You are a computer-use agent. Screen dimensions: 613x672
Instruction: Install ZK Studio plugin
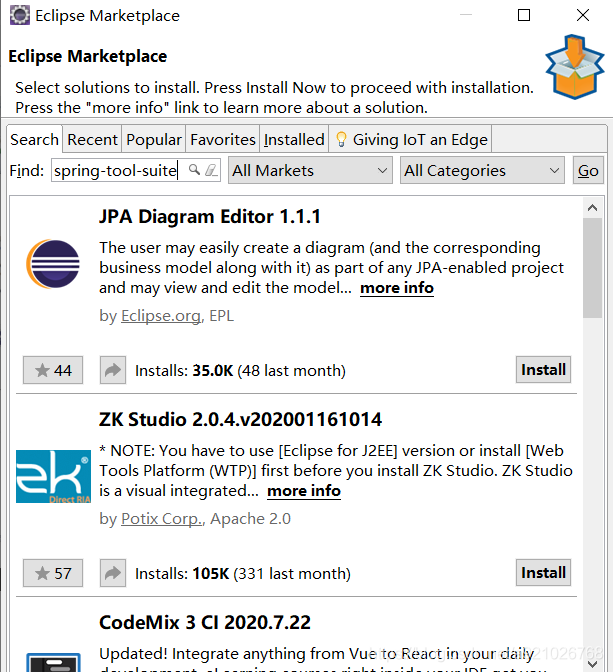click(x=543, y=573)
